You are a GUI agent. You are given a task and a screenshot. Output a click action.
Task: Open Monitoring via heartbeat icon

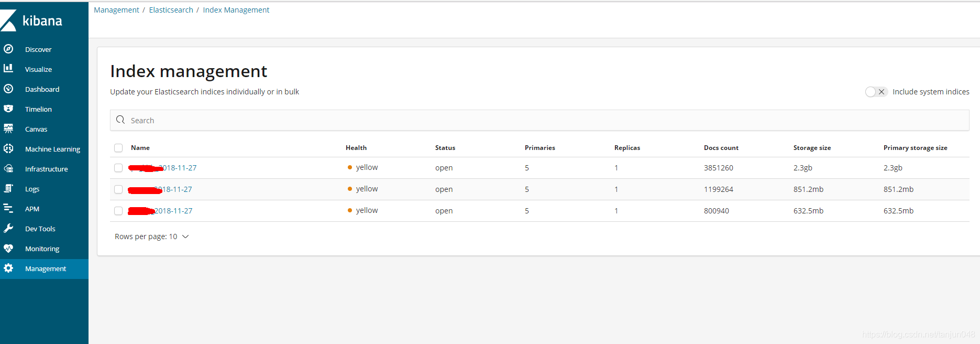[8, 249]
